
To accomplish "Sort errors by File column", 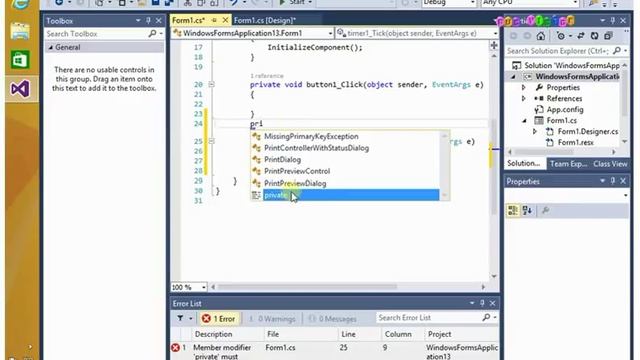I will [x=273, y=334].
